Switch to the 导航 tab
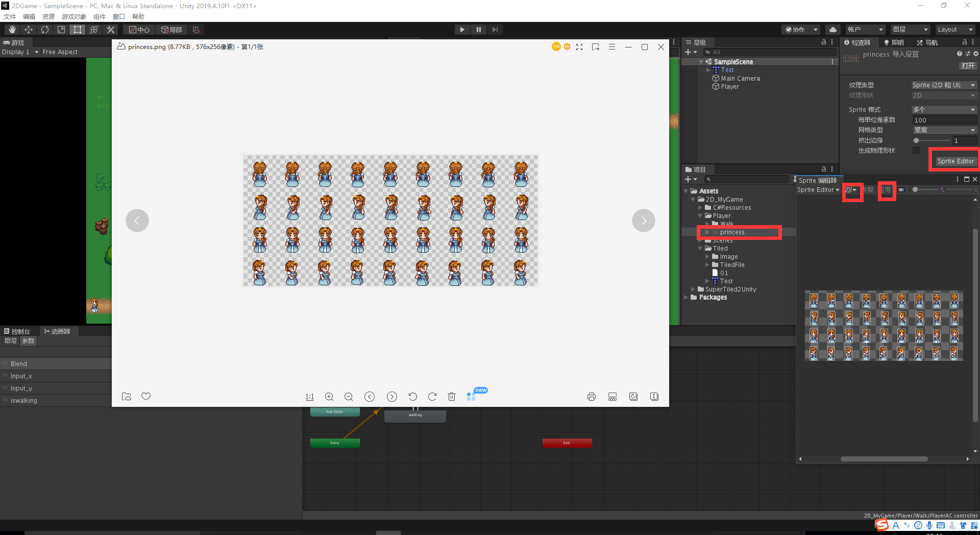980x535 pixels. point(928,42)
